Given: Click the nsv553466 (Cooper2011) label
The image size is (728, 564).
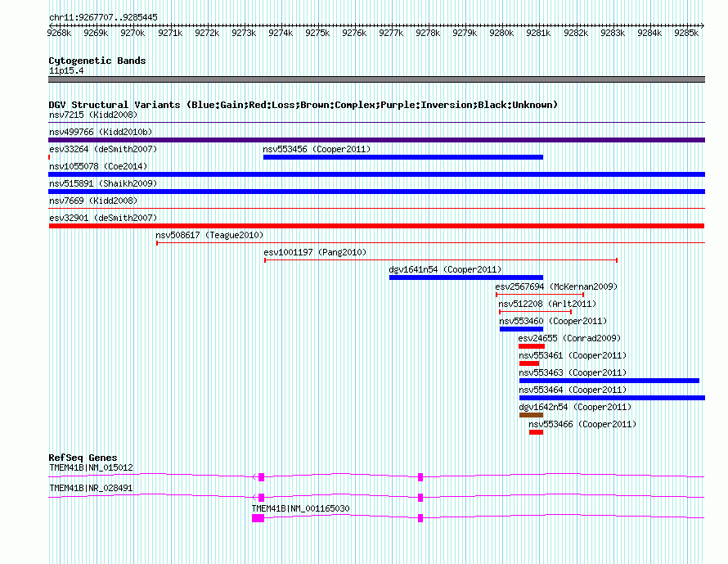Looking at the screenshot, I should pos(582,424).
